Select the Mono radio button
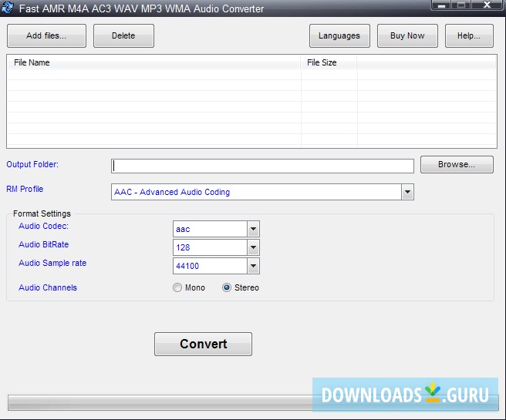This screenshot has height=420, width=506. 177,287
